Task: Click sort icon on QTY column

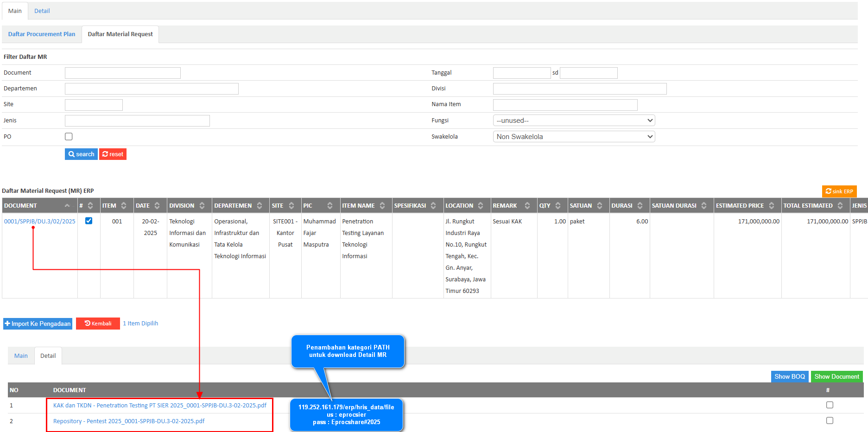Action: [558, 206]
